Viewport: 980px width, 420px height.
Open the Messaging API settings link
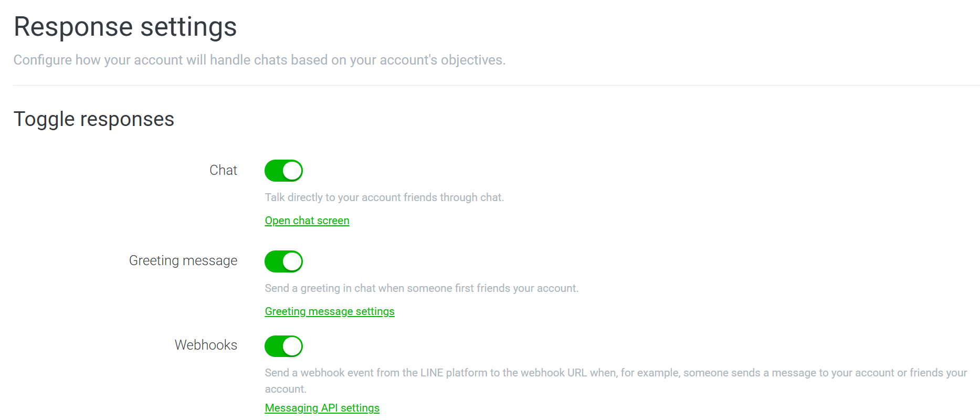(x=322, y=408)
